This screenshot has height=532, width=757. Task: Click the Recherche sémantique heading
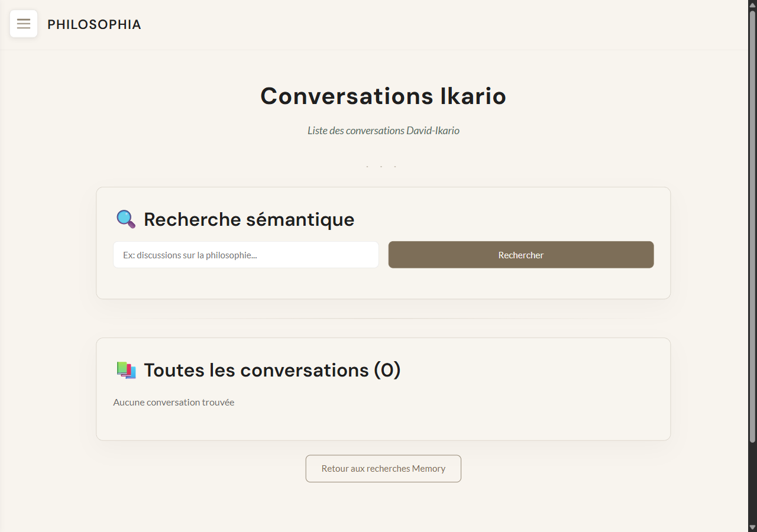249,219
